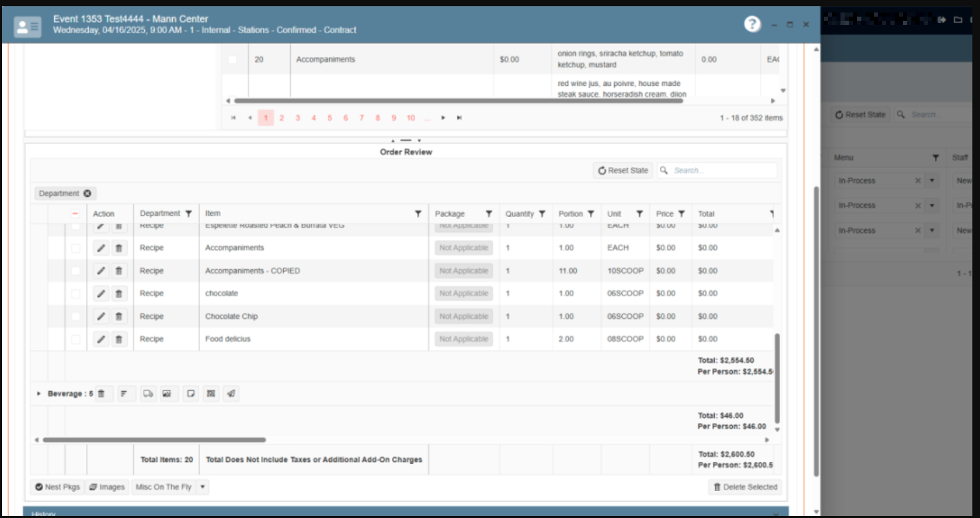Open the Item column filter icon
This screenshot has width=980, height=518.
click(x=418, y=214)
